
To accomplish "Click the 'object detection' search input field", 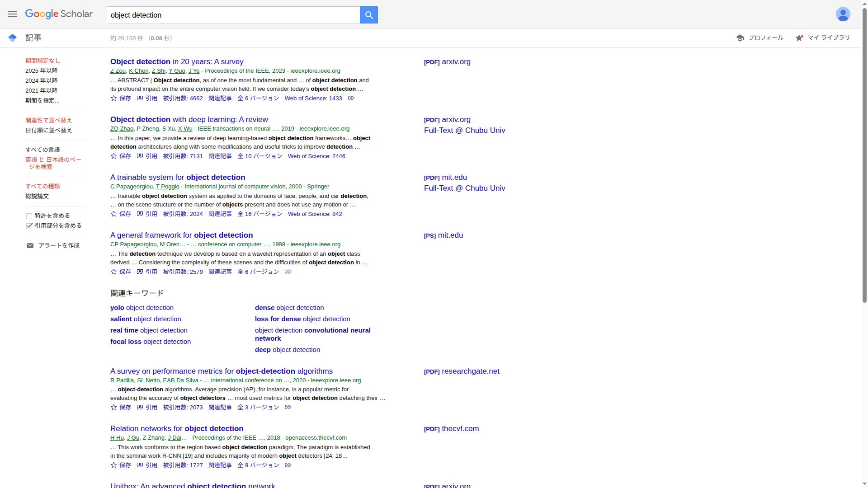I will pyautogui.click(x=233, y=15).
